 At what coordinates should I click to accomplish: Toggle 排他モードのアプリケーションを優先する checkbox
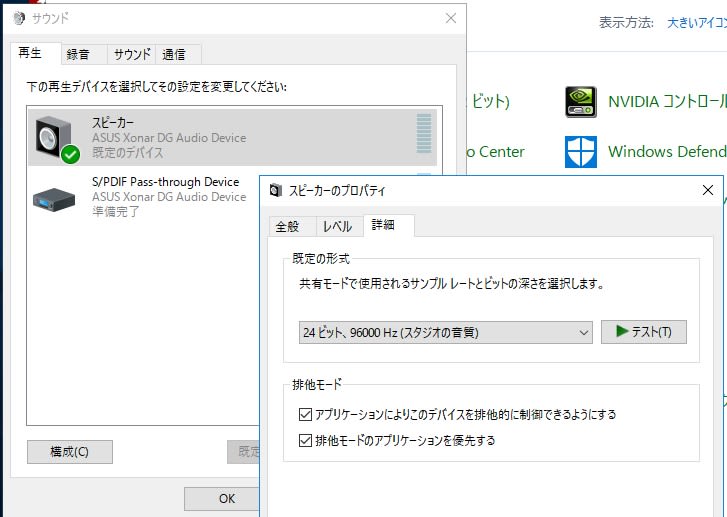coord(305,440)
